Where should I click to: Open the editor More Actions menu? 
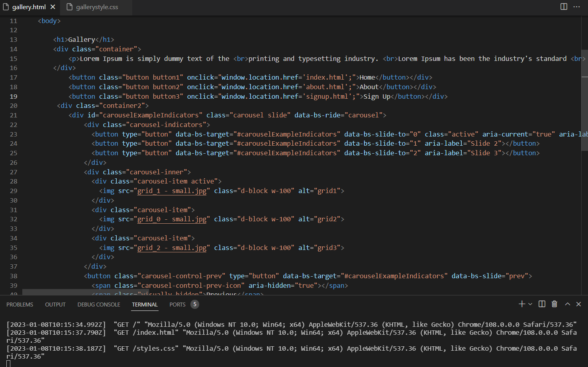tap(576, 7)
